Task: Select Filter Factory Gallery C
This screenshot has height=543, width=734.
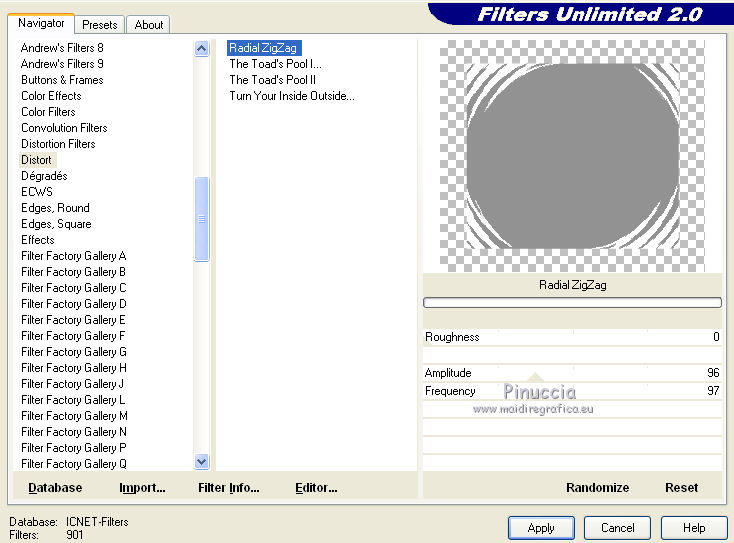Action: (x=73, y=287)
